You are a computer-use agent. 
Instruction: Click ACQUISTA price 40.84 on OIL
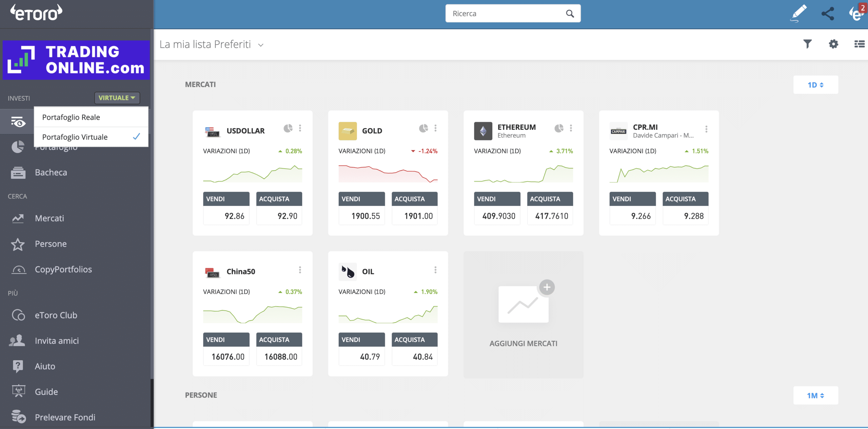[415, 356]
